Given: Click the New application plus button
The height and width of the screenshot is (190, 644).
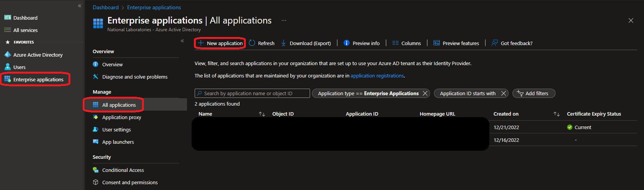Looking at the screenshot, I should [x=201, y=43].
